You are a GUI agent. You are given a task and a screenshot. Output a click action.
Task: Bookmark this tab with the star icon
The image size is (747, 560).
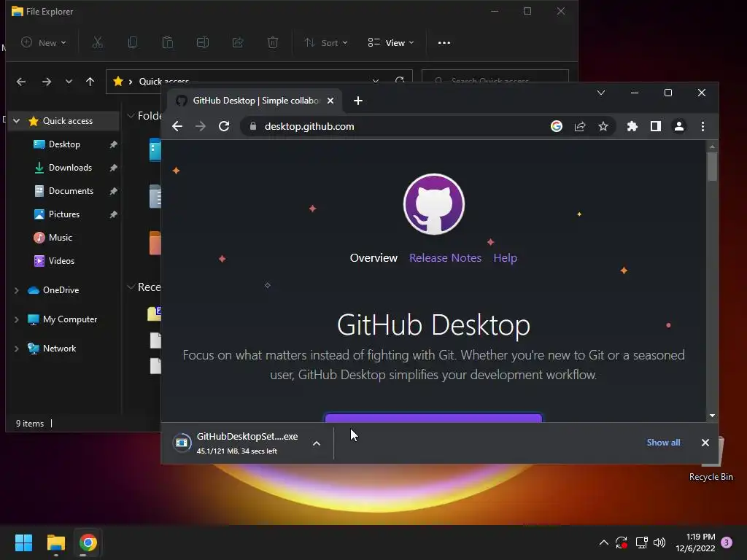tap(603, 126)
